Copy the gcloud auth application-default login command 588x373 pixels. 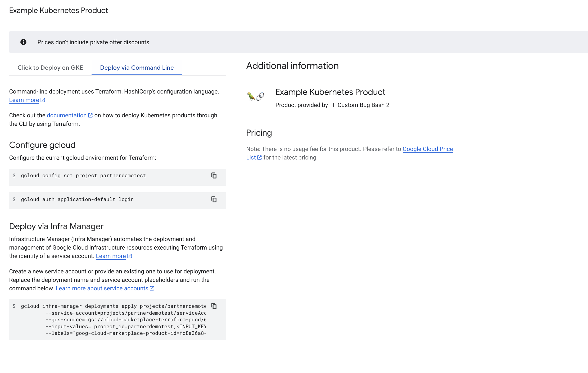[214, 199]
